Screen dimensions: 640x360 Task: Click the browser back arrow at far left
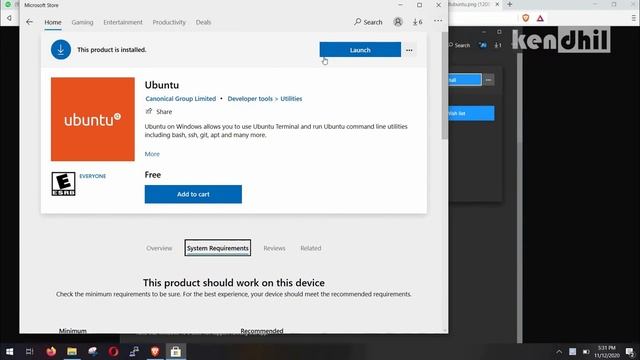pos(9,18)
